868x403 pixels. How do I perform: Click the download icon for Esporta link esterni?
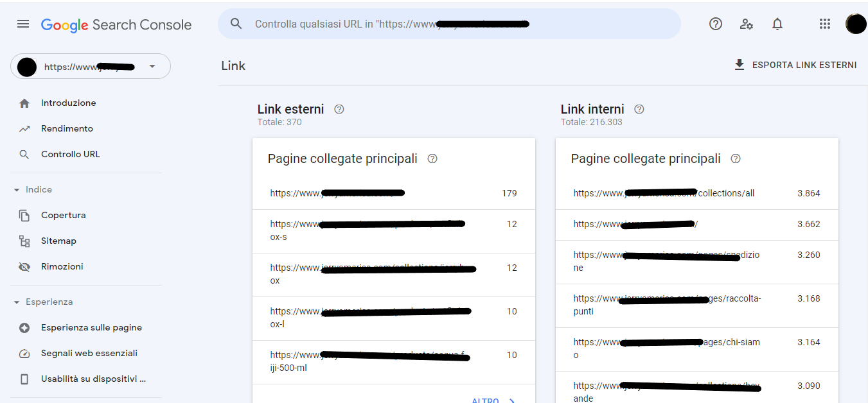click(x=740, y=65)
